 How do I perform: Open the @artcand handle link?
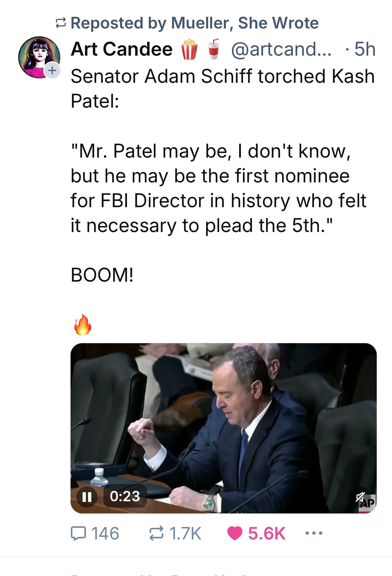pyautogui.click(x=281, y=49)
